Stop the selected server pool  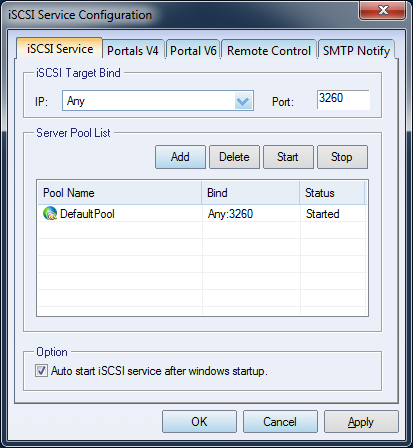342,157
